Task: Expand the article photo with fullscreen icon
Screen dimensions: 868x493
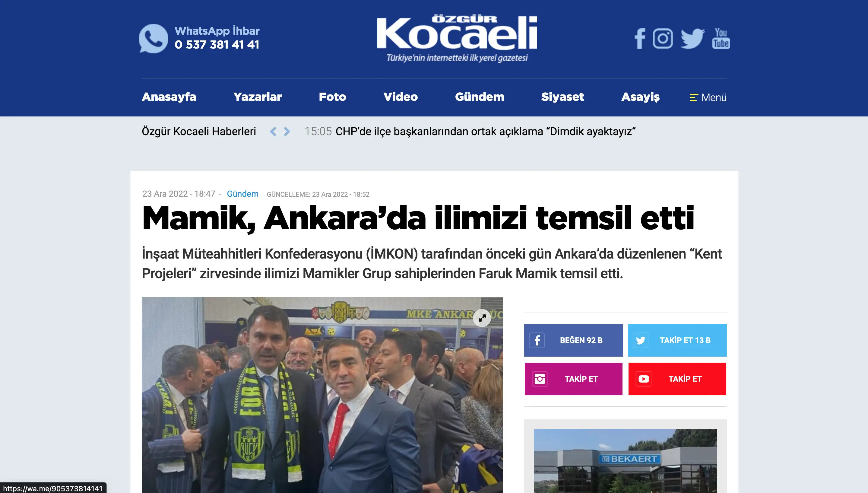Action: click(x=482, y=318)
